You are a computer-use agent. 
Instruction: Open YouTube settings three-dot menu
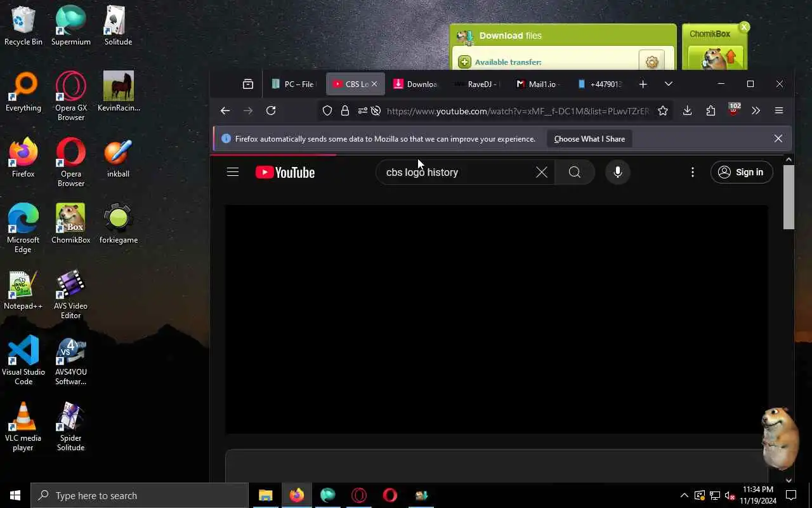coord(693,172)
